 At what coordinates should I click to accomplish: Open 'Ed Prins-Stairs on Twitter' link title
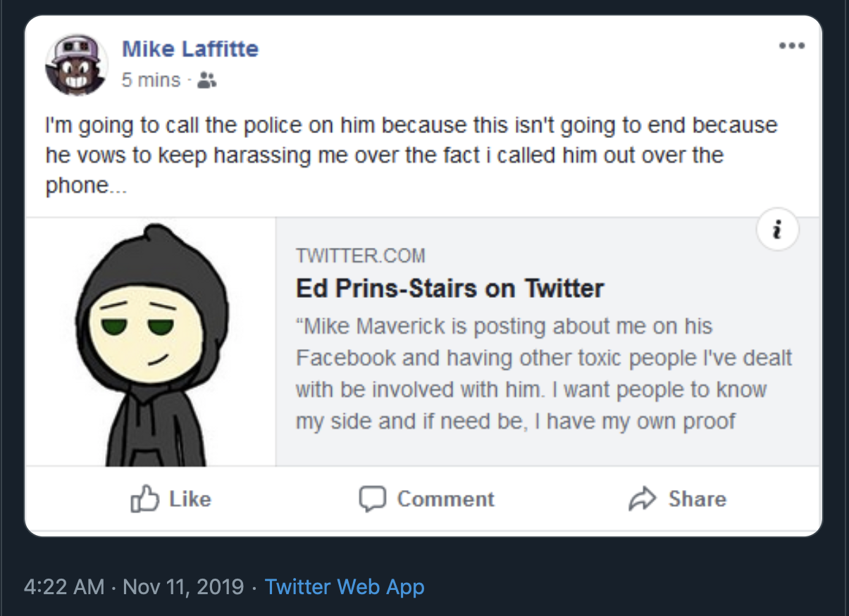point(450,288)
